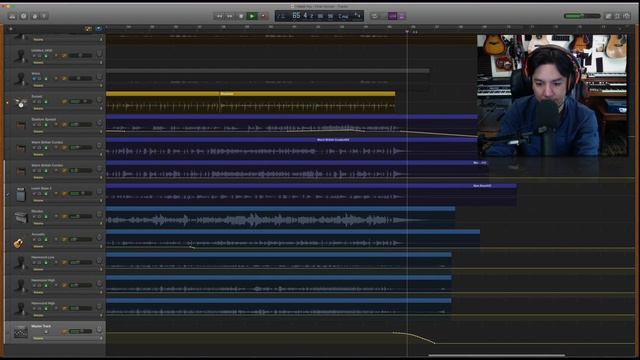The height and width of the screenshot is (360, 640).
Task: Select the blue amplifier track icon
Action: 20,194
